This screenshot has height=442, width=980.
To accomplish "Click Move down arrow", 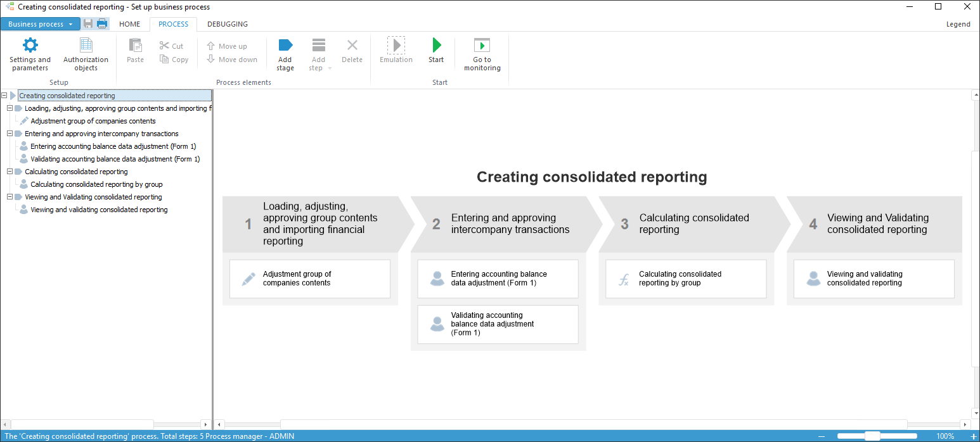I will (x=211, y=59).
